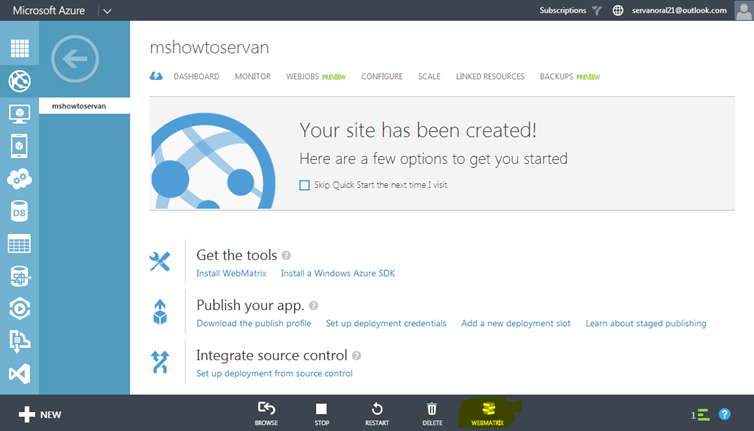The image size is (754, 431).
Task: Click the Get the tools wrench icon
Action: 160,262
